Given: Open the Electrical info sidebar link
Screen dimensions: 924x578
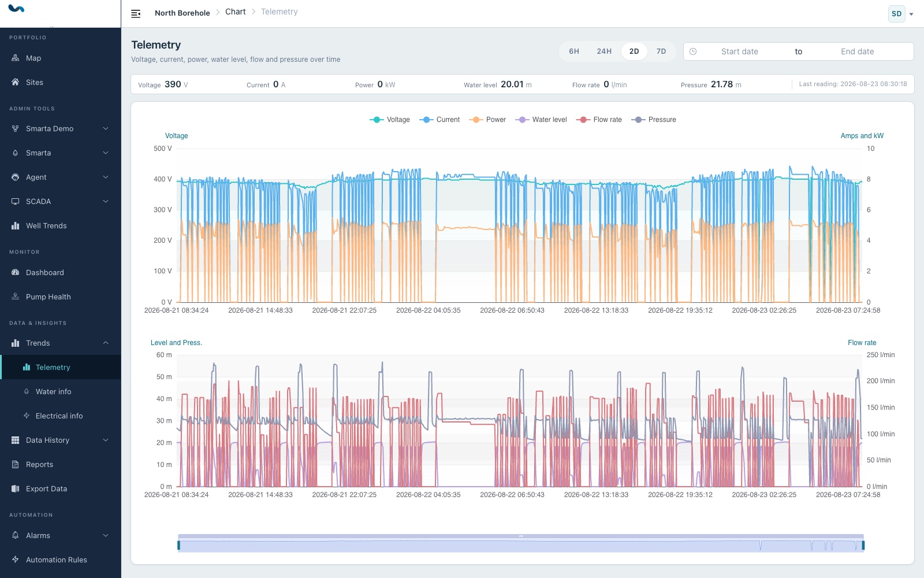Looking at the screenshot, I should pos(61,416).
